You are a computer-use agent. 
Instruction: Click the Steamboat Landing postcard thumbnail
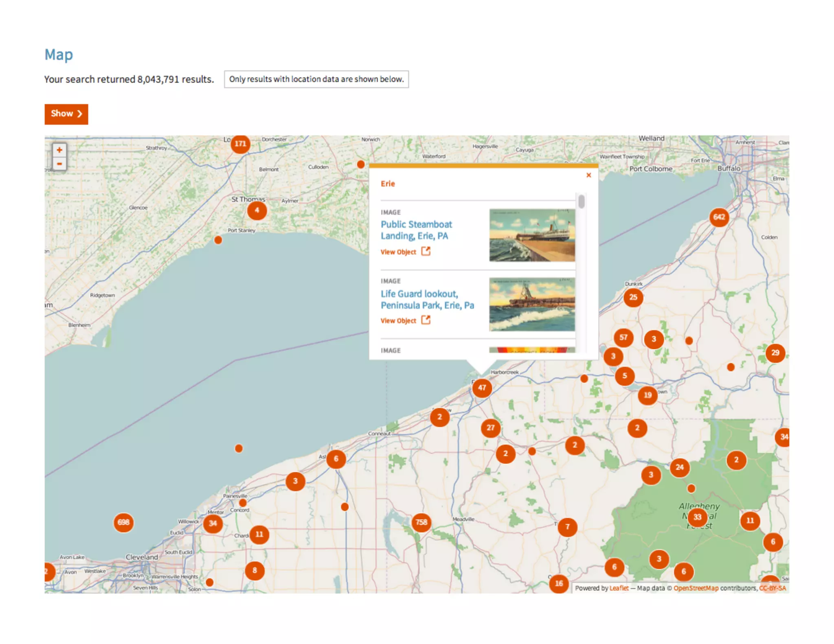click(x=531, y=235)
